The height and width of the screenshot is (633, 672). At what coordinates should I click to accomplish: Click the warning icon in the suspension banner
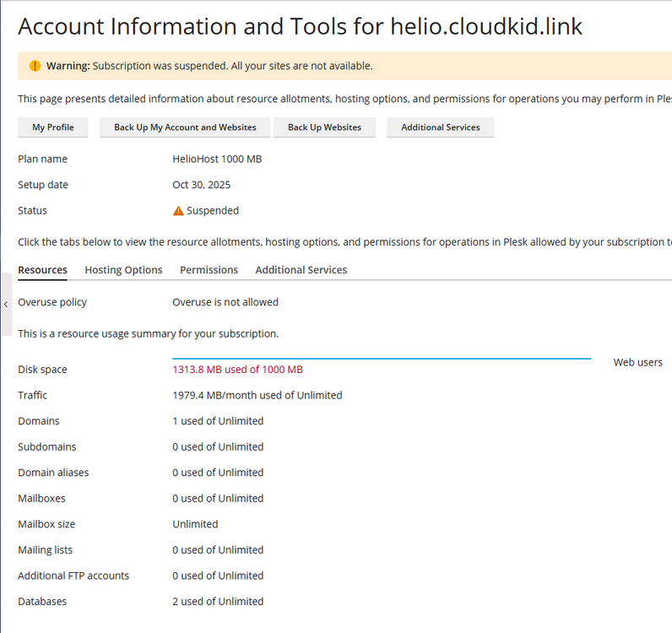(35, 66)
